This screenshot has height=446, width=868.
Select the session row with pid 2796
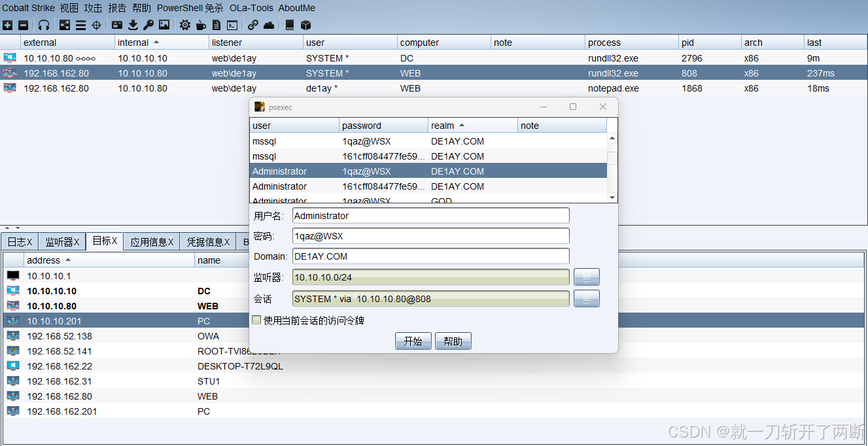pos(434,58)
